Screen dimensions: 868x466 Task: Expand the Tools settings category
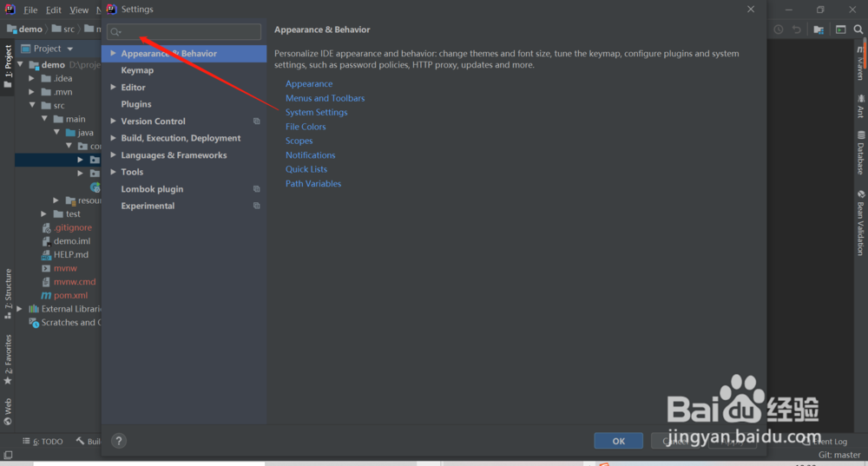point(113,172)
